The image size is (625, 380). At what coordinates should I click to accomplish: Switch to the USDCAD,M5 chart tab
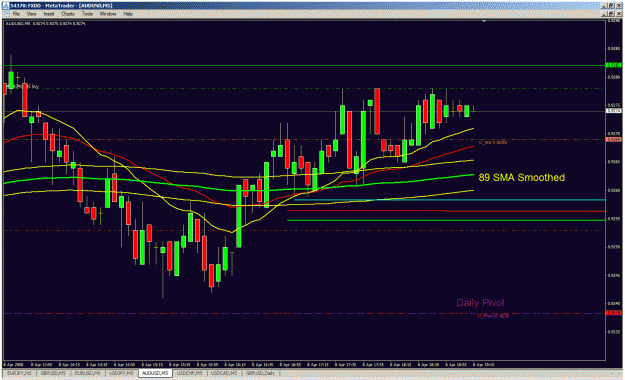(224, 373)
